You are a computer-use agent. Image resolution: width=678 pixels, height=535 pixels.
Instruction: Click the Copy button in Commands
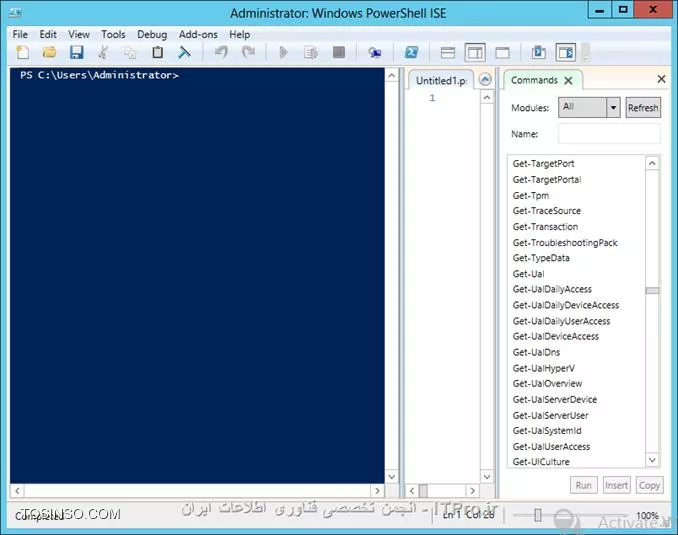(x=649, y=485)
